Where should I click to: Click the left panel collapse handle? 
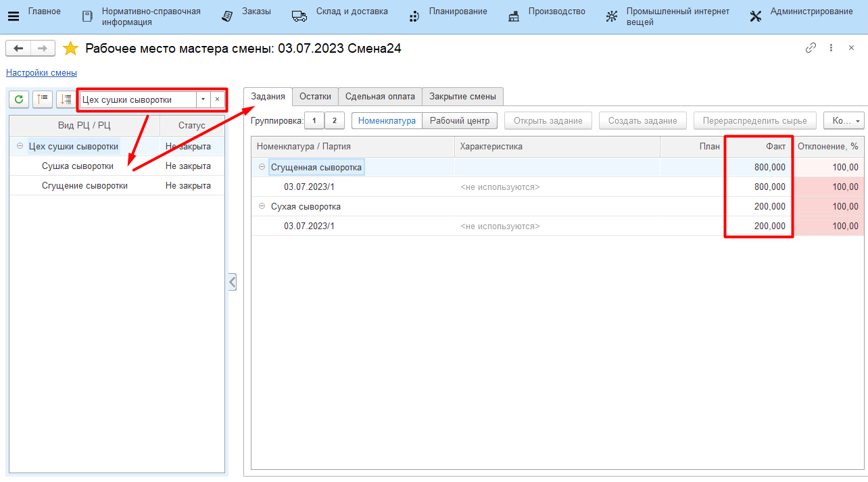click(x=232, y=282)
